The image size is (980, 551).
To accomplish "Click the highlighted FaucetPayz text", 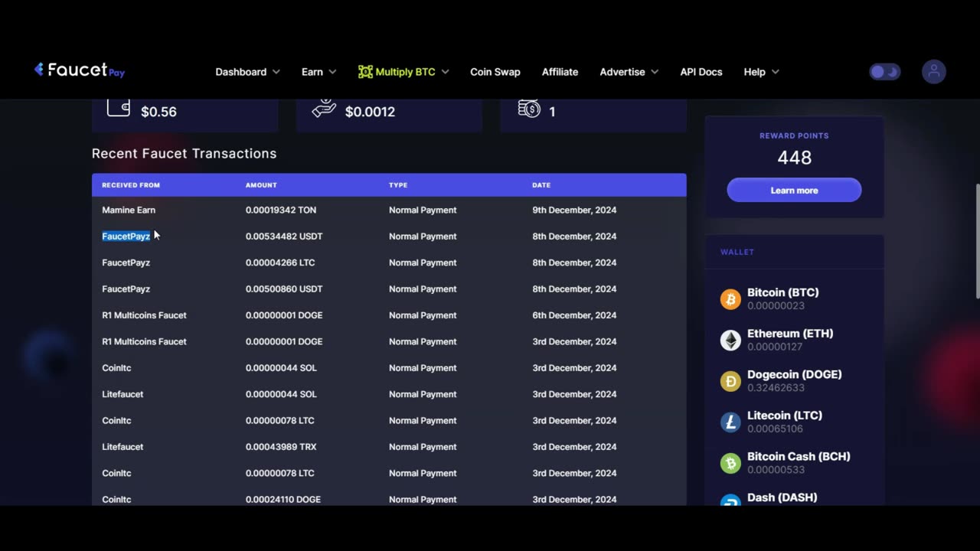I will 126,236.
